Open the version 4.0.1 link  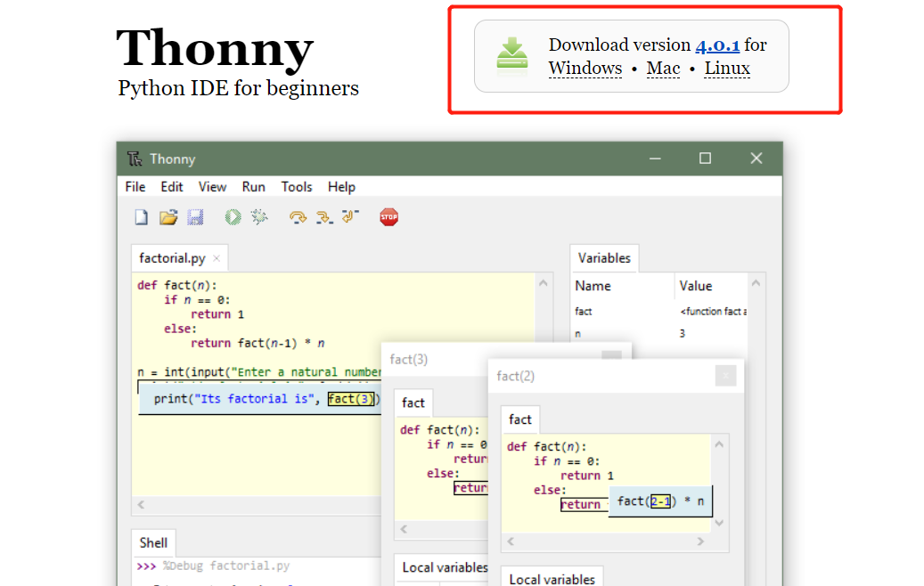pyautogui.click(x=717, y=45)
